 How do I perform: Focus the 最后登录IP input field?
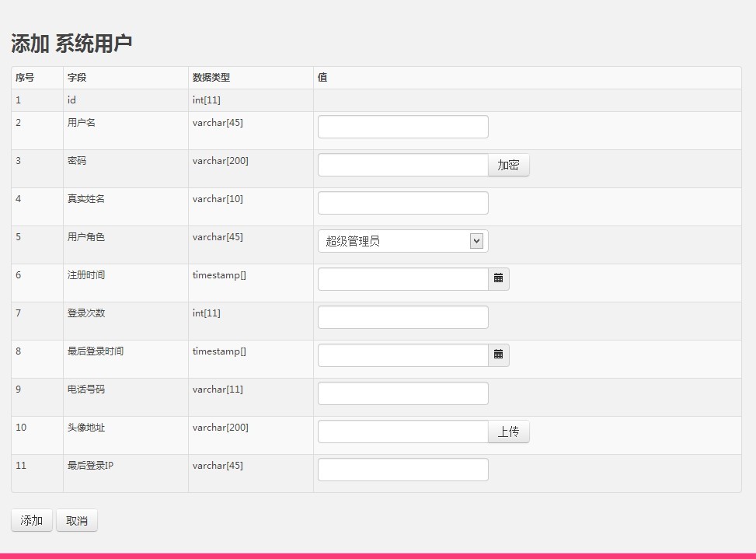click(402, 470)
